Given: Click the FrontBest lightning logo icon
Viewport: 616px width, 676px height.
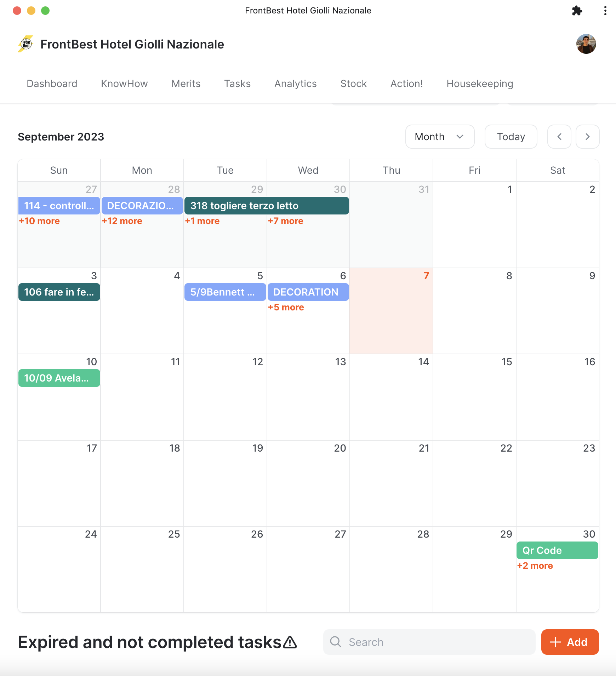Looking at the screenshot, I should click(x=25, y=44).
